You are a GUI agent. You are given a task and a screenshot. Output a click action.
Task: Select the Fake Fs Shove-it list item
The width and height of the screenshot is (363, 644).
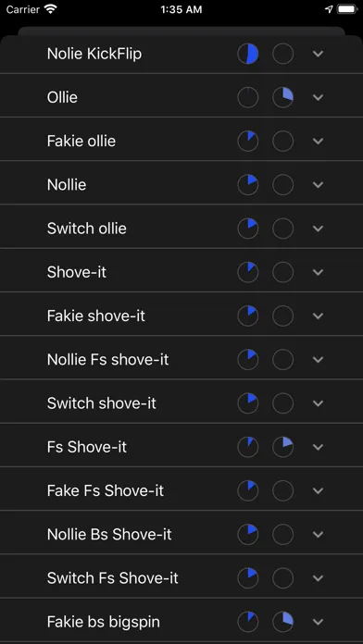pos(181,490)
